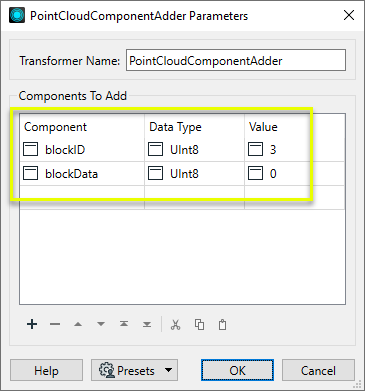Screen dimensions: 365x391
Task: Cut selected row with scissors icon
Action: pyautogui.click(x=175, y=324)
